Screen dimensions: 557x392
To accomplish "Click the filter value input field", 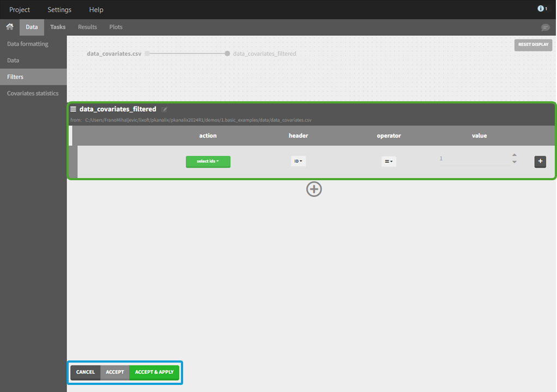I will pyautogui.click(x=472, y=159).
